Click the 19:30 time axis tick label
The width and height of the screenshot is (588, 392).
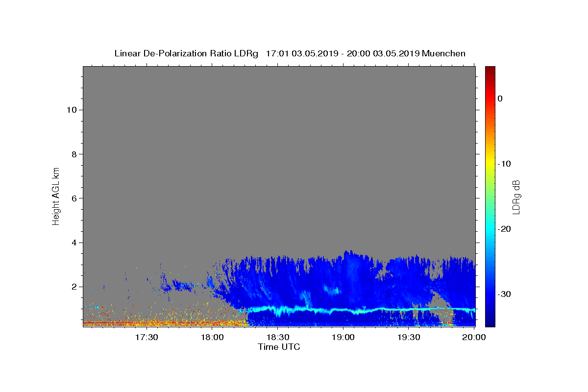pyautogui.click(x=408, y=338)
